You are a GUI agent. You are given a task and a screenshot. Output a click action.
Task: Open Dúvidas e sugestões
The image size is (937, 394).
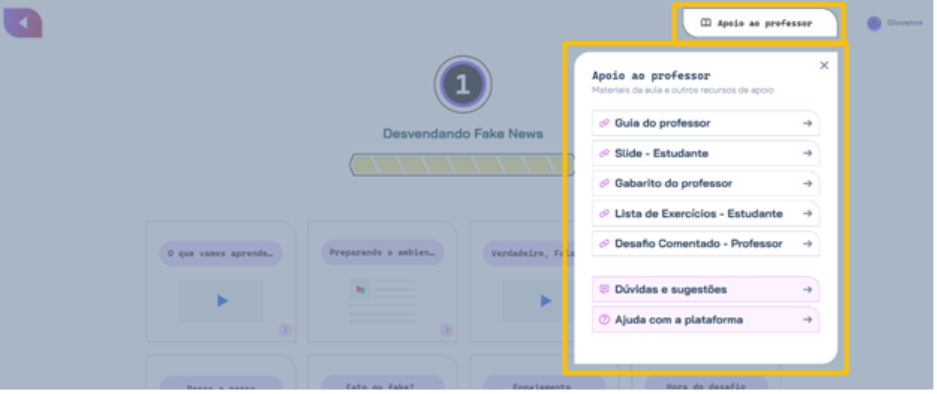[706, 289]
